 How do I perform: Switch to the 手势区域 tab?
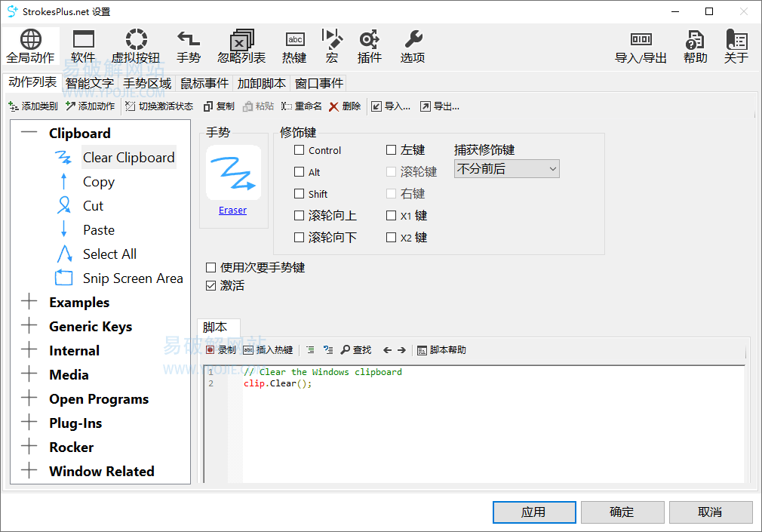[x=147, y=84]
